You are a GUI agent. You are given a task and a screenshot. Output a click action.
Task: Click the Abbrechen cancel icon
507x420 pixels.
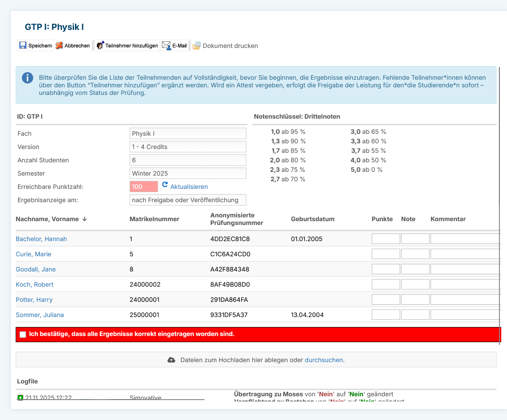[x=59, y=46]
